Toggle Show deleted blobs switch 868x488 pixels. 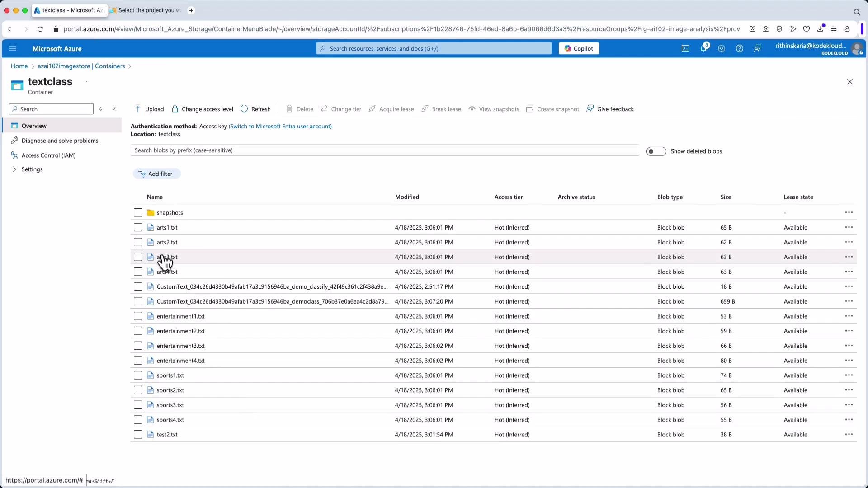point(656,151)
